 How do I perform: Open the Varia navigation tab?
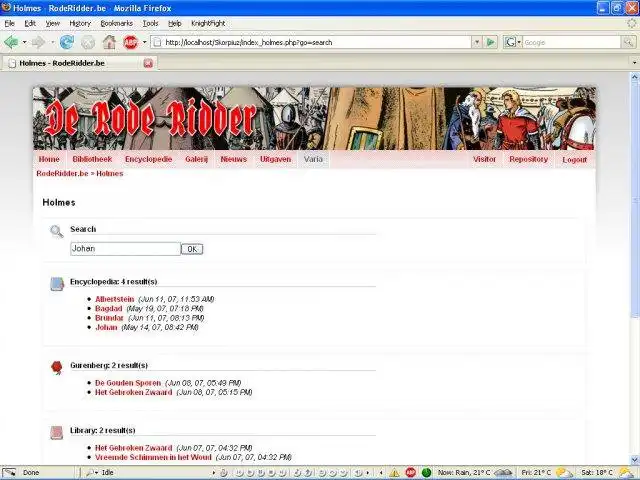(313, 159)
